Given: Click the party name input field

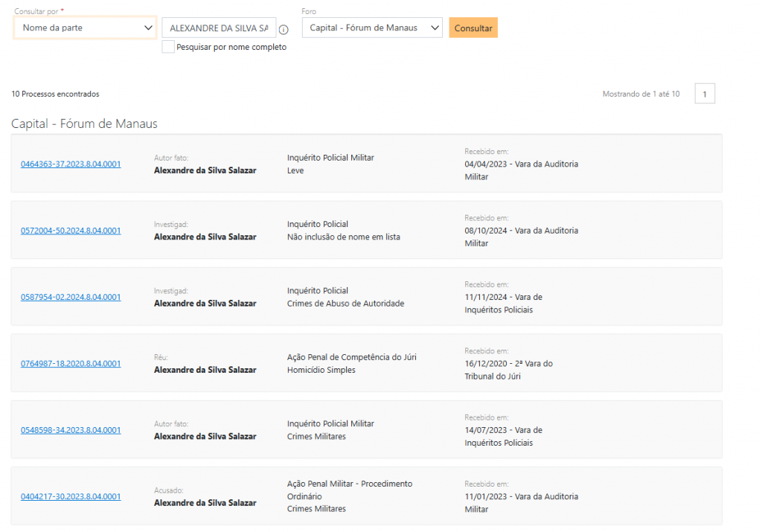Looking at the screenshot, I should click(x=218, y=28).
